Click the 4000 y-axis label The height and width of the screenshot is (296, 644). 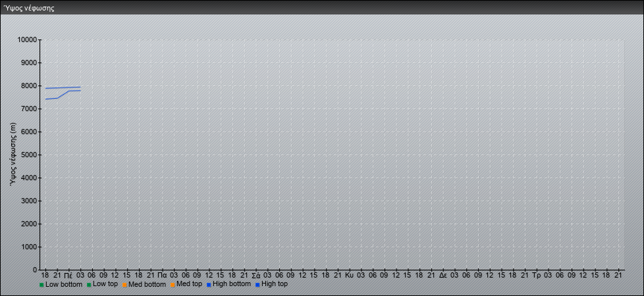coord(29,178)
